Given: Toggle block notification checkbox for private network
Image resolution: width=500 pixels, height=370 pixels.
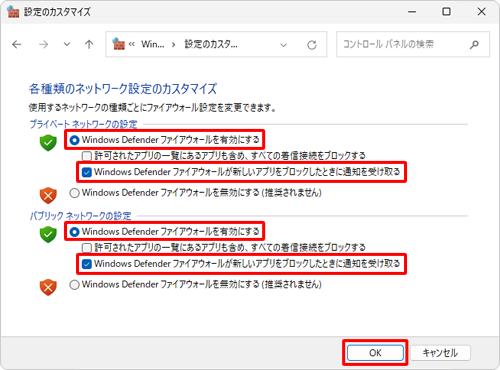Looking at the screenshot, I should (x=241, y=172).
